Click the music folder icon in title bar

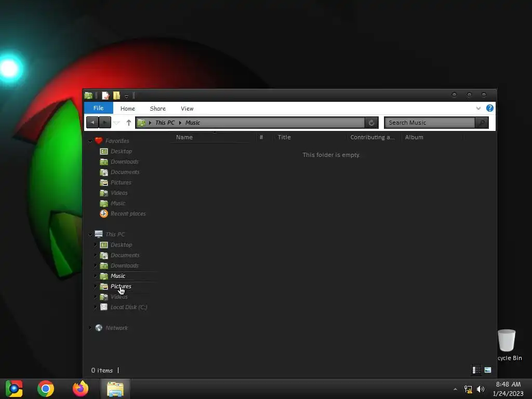[88, 96]
